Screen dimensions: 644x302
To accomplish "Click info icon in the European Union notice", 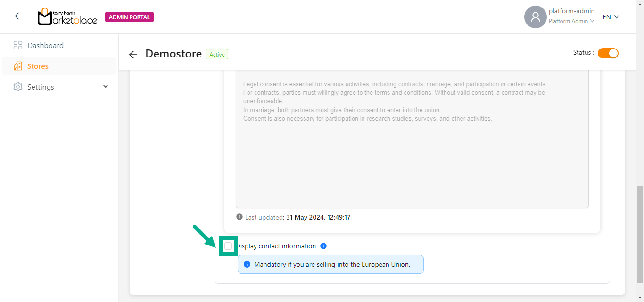I will tap(247, 264).
